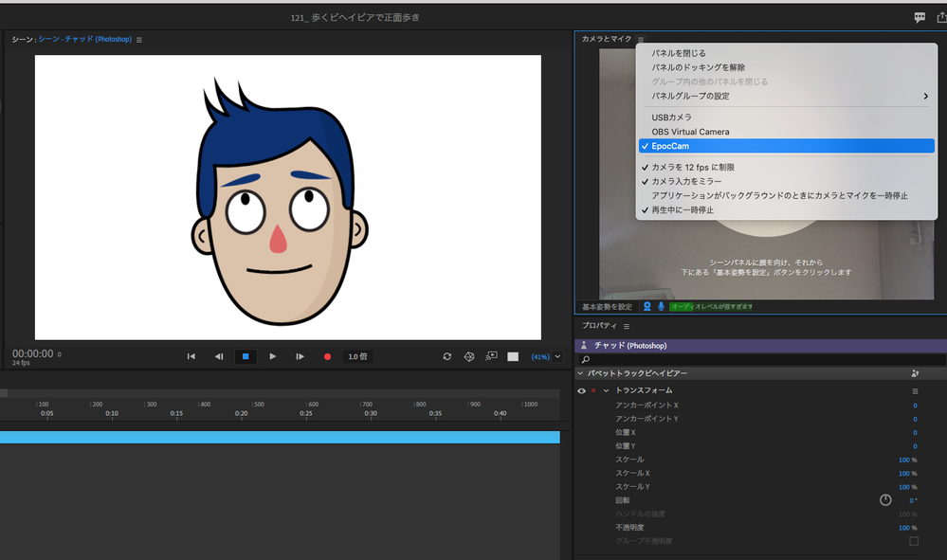947x560 pixels.
Task: Open the zoom (41%) dropdown arrow
Action: pos(557,357)
